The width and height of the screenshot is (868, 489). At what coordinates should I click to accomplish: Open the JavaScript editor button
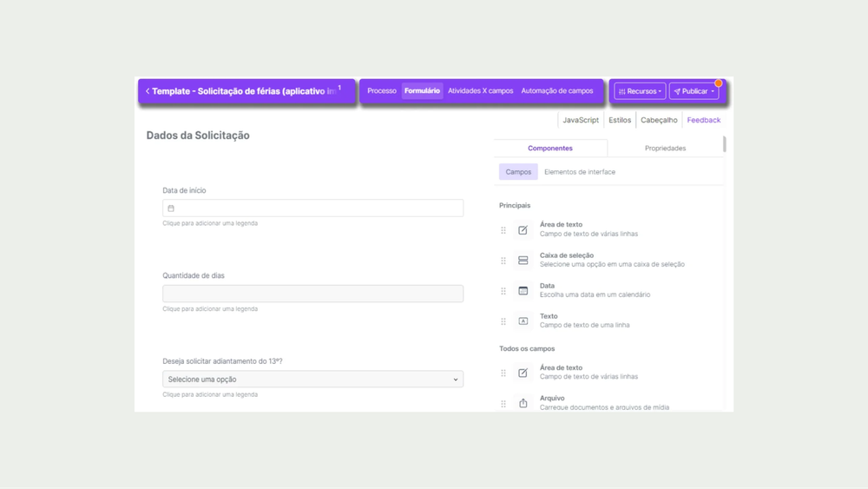click(580, 121)
